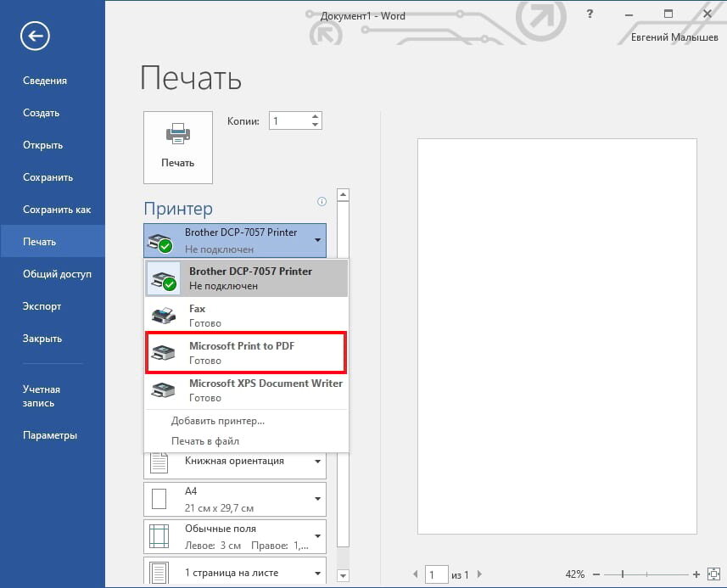Open the printer info icon next to Принтер

[x=322, y=201]
